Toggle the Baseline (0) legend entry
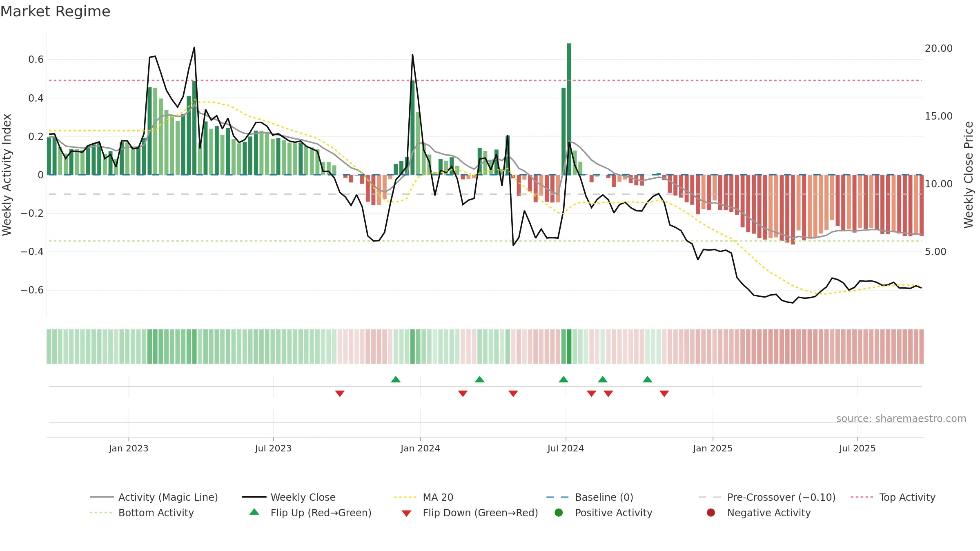Viewport: 980px width, 551px height. point(590,497)
